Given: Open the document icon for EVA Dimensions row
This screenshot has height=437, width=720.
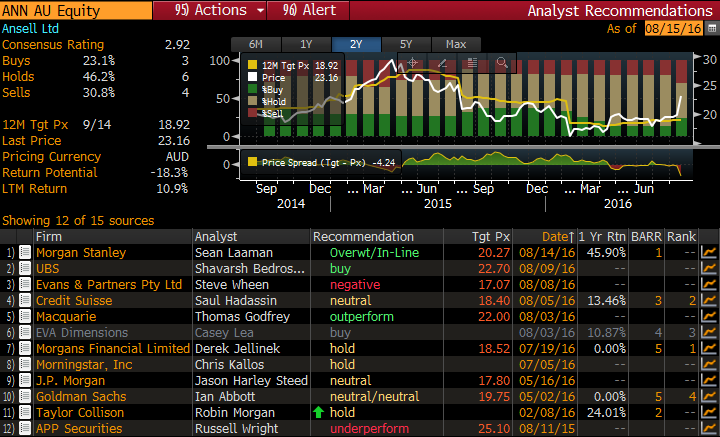Looking at the screenshot, I should (x=25, y=332).
